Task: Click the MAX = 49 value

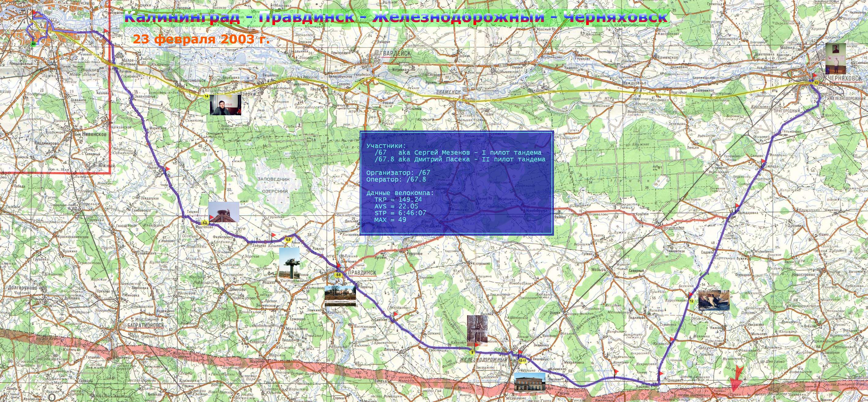Action: pyautogui.click(x=390, y=220)
